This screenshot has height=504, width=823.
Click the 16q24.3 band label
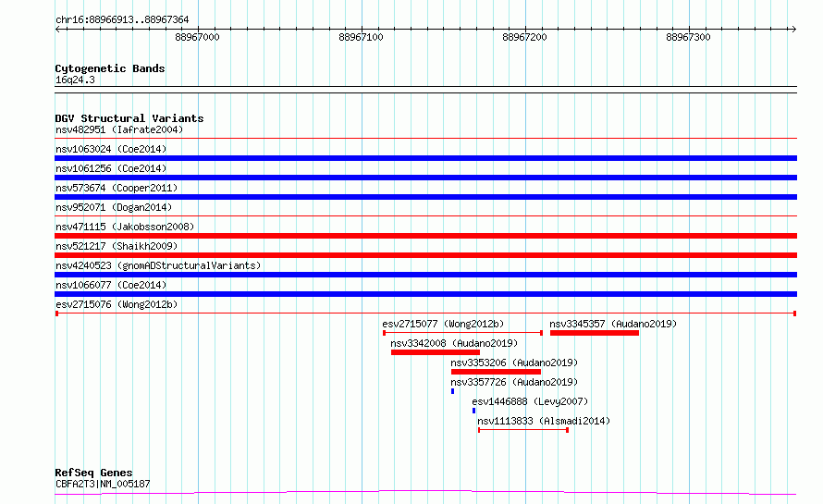point(75,80)
